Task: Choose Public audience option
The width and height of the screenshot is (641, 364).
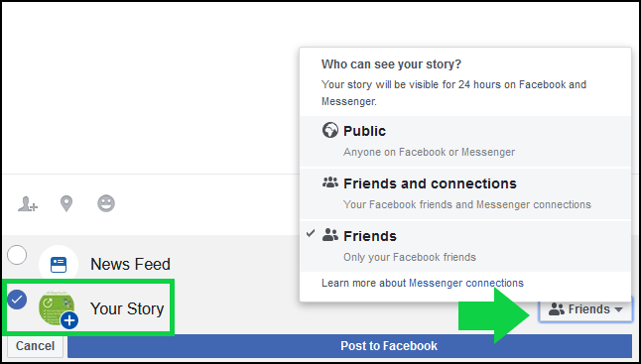Action: coord(465,142)
